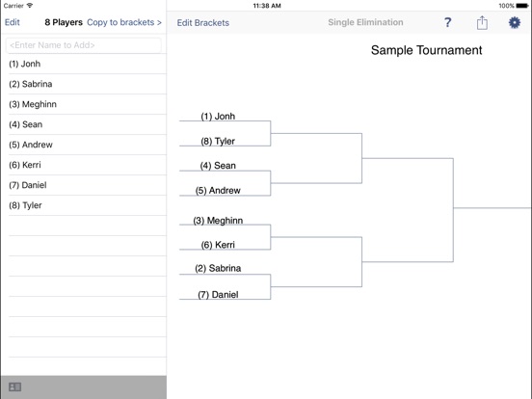Image resolution: width=532 pixels, height=399 pixels.
Task: Open settings via the gear icon
Action: point(515,22)
